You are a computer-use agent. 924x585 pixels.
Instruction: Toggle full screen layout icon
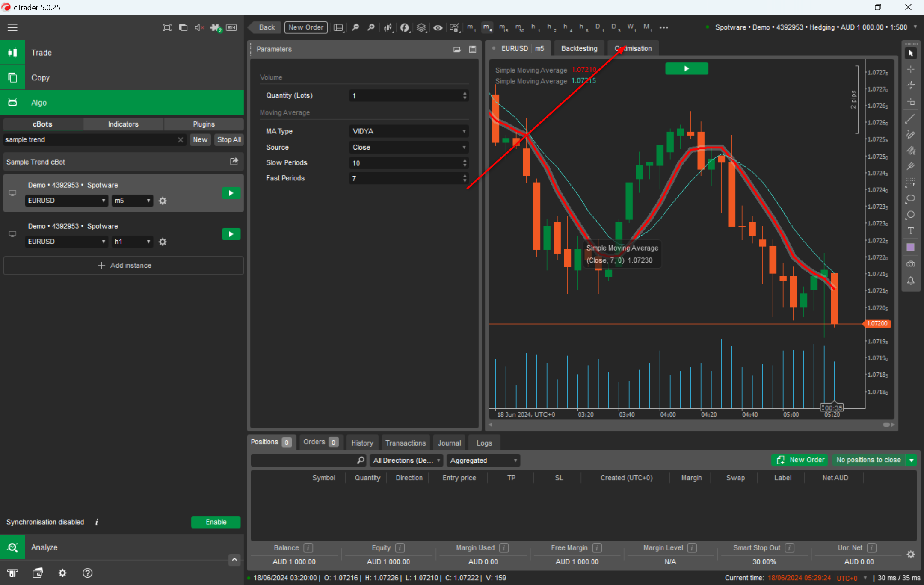coord(167,27)
